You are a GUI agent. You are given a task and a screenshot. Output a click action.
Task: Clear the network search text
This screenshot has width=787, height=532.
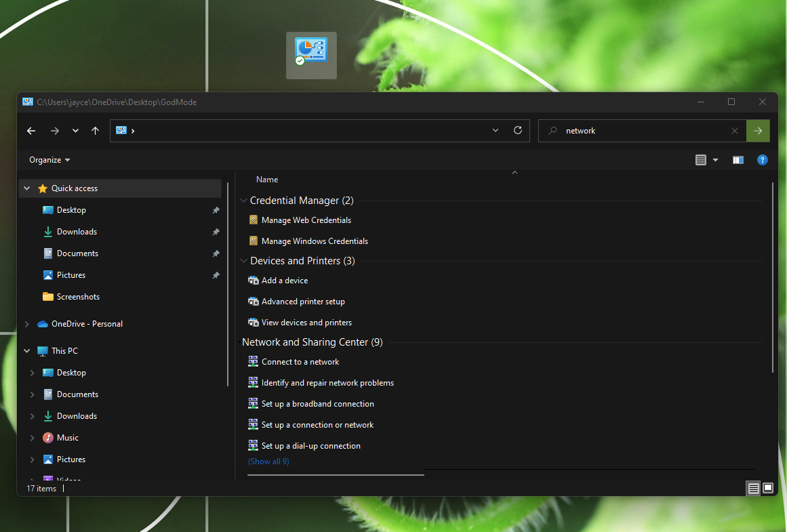coord(735,131)
